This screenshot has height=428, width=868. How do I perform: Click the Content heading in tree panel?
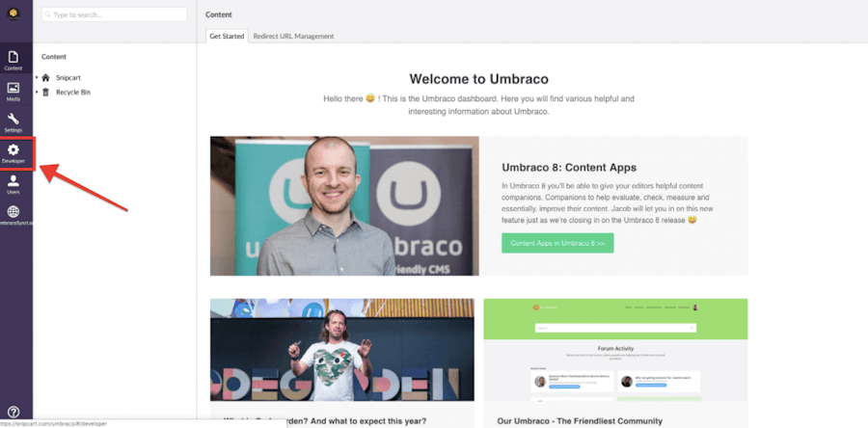pos(54,57)
